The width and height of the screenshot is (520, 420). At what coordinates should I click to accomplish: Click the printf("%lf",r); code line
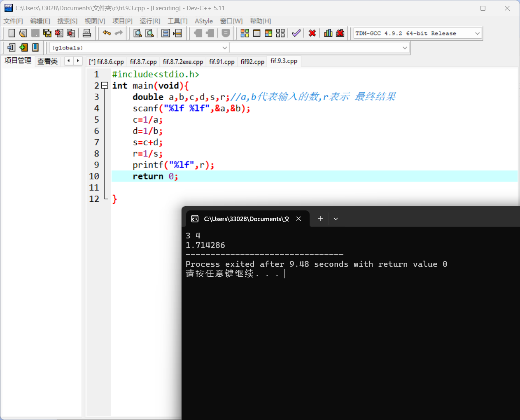pyautogui.click(x=173, y=165)
